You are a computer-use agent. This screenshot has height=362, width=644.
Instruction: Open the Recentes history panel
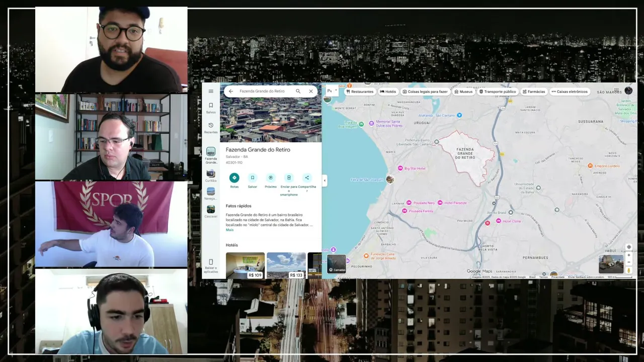click(x=211, y=128)
